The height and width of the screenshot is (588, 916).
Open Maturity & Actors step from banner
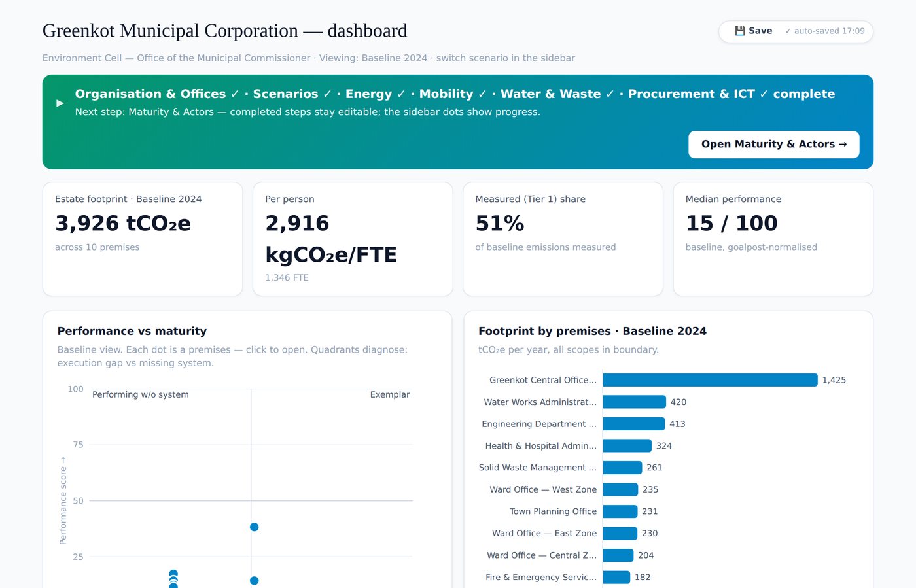click(773, 145)
